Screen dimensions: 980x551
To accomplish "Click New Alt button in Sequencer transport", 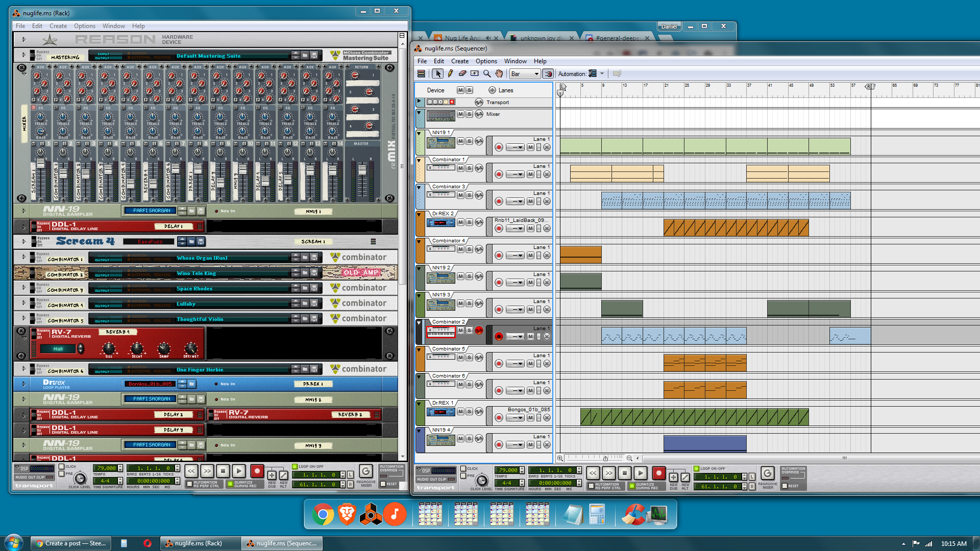I will click(685, 478).
